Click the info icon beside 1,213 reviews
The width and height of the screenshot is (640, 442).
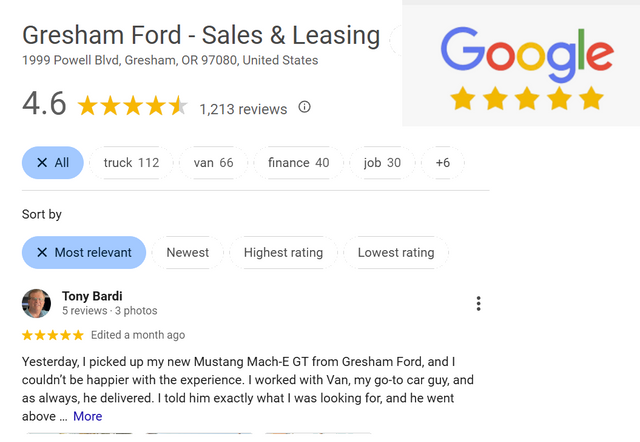(305, 107)
